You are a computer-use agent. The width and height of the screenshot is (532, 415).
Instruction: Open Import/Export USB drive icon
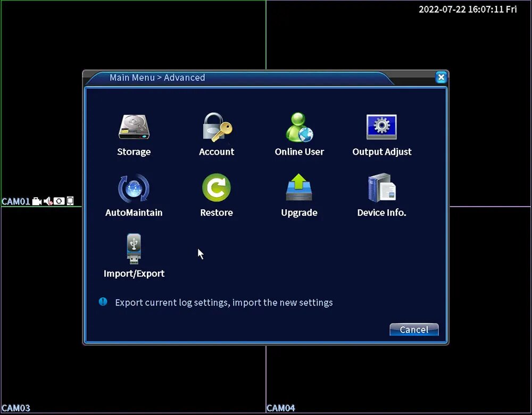tap(134, 249)
